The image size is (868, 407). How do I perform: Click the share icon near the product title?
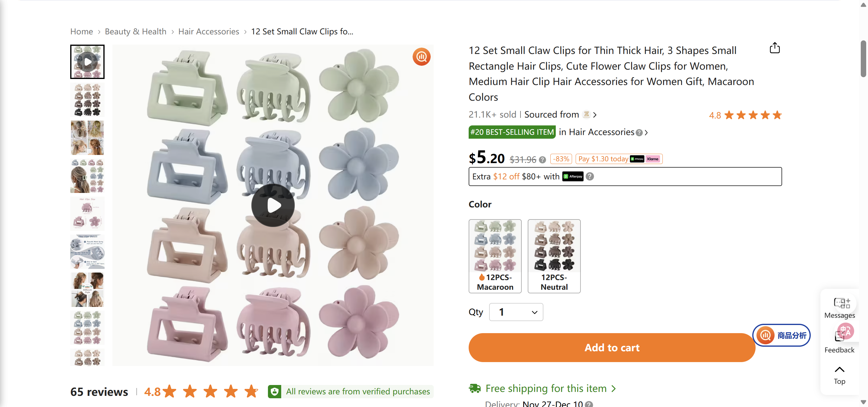coord(775,48)
